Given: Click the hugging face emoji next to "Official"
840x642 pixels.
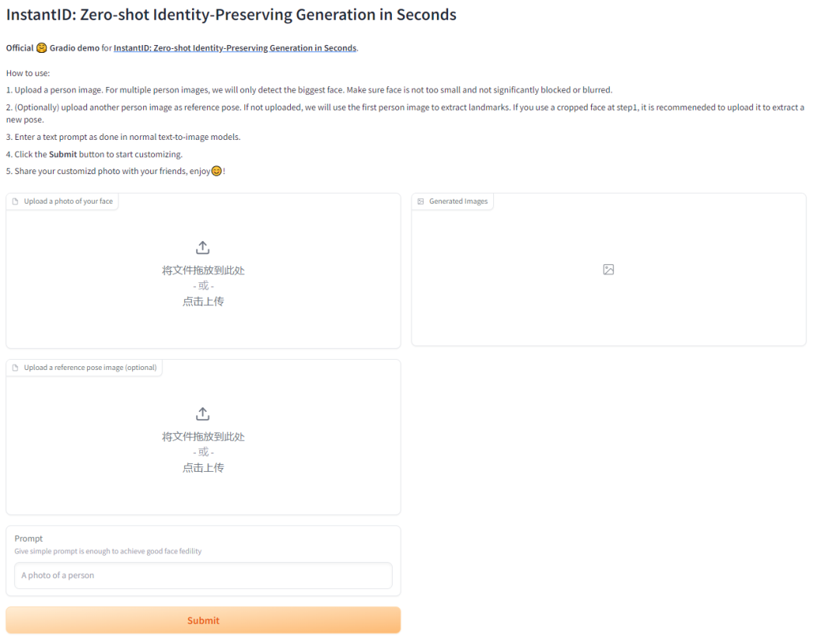Looking at the screenshot, I should [42, 48].
